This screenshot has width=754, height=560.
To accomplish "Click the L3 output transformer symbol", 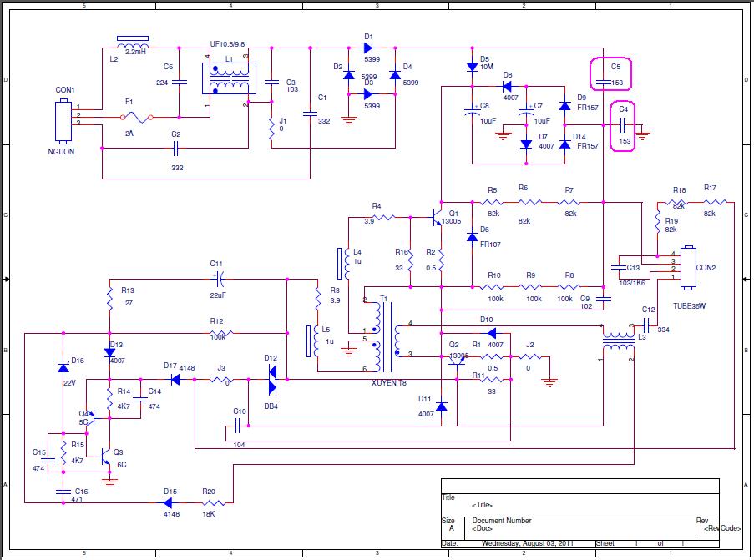I will click(x=619, y=341).
